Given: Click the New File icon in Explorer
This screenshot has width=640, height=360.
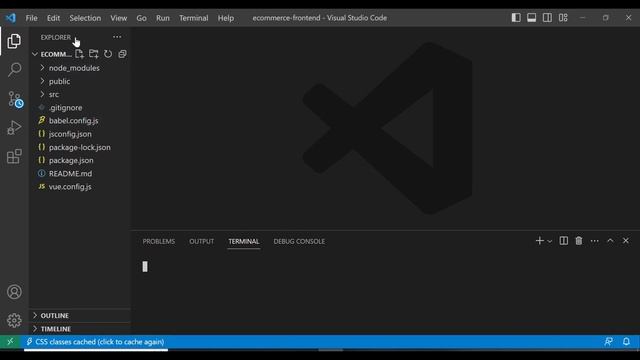Looking at the screenshot, I should click(x=79, y=54).
